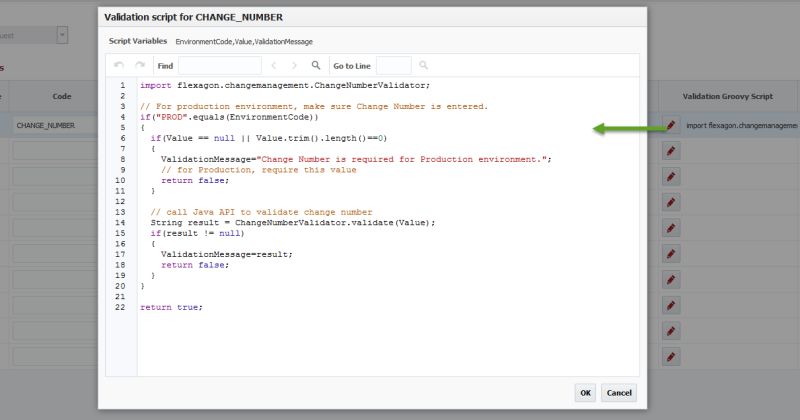This screenshot has height=420, width=800.
Task: Click line 22 'return true;' in editor
Action: [171, 307]
